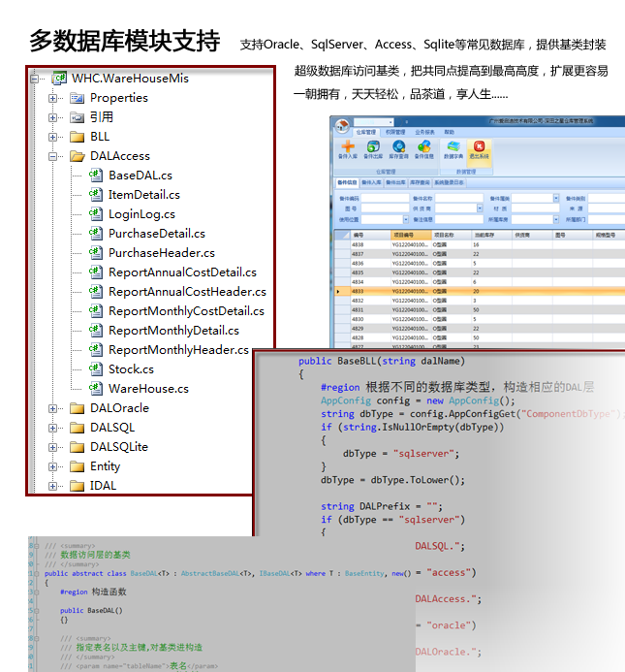Select the 备件出库 document tab
The image size is (625, 672).
(x=395, y=182)
